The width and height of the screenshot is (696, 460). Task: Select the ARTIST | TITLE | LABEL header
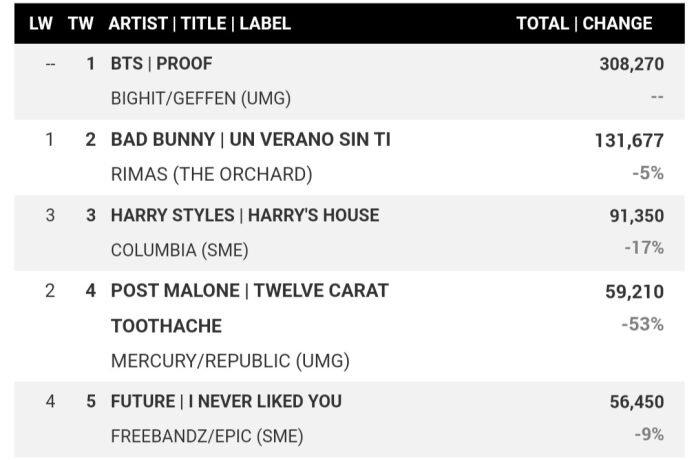(200, 23)
